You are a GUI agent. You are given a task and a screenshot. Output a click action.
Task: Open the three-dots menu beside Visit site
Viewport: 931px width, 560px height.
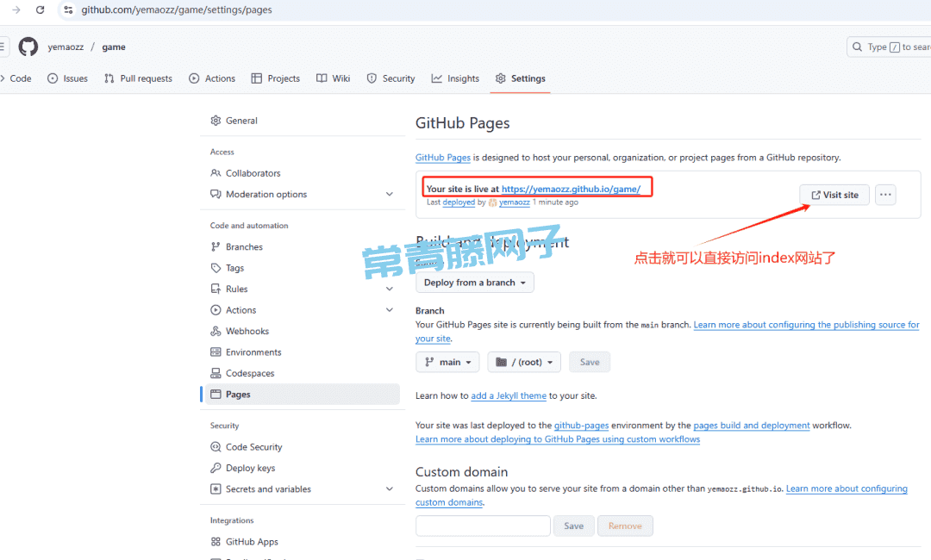coord(885,195)
